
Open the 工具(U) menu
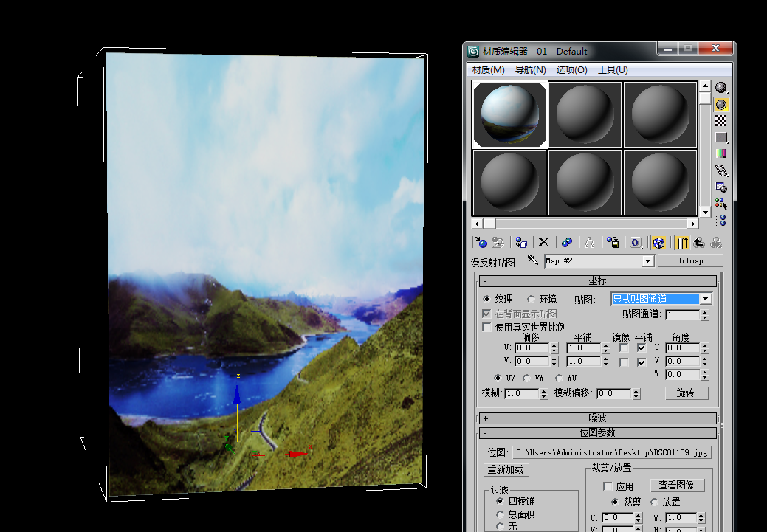pyautogui.click(x=613, y=69)
